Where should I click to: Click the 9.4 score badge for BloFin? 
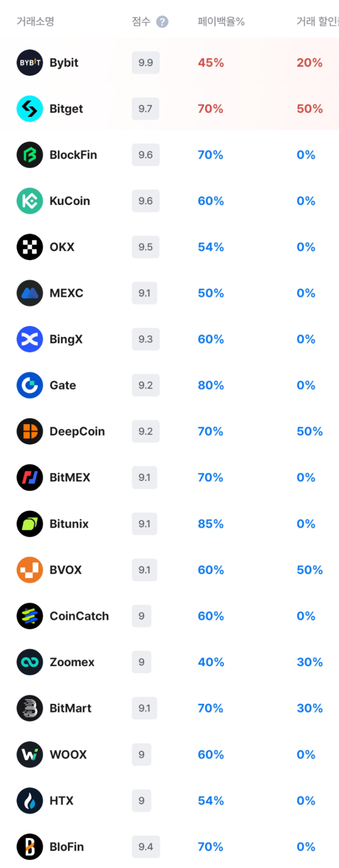click(x=146, y=847)
